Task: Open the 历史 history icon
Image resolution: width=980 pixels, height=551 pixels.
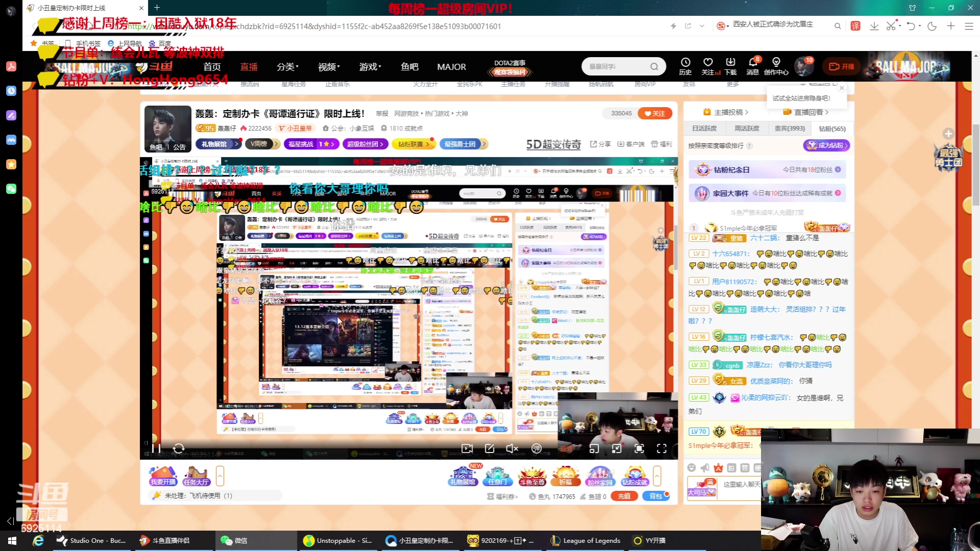Action: pos(685,66)
